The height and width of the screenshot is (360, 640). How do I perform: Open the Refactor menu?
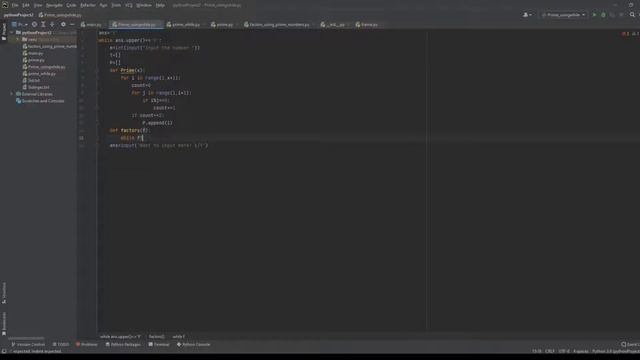click(88, 5)
